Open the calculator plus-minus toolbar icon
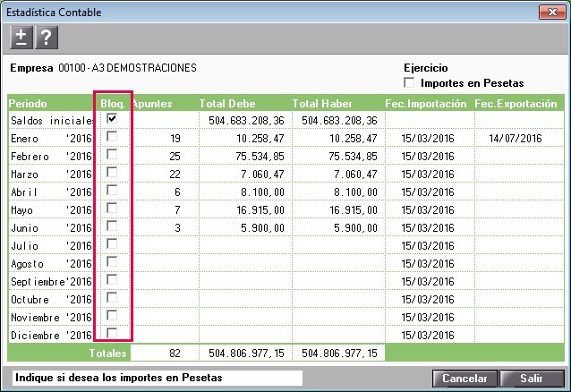The image size is (571, 392). [x=21, y=38]
